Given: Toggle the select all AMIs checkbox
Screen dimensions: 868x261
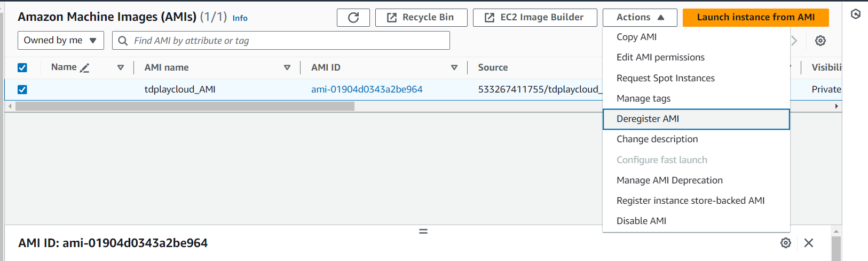Looking at the screenshot, I should pos(22,68).
